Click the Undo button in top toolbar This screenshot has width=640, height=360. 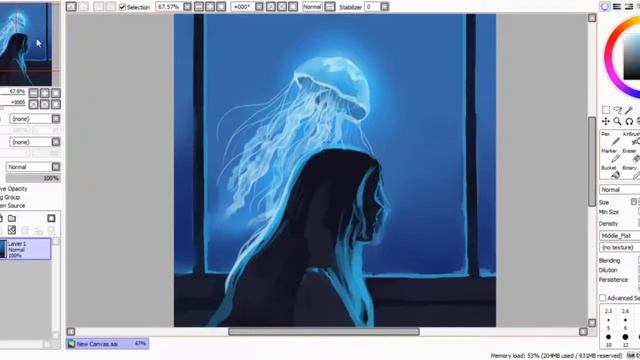coord(71,7)
